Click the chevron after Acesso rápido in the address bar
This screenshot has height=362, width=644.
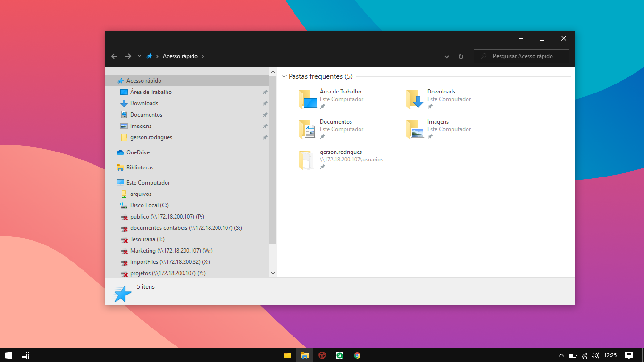(x=203, y=56)
